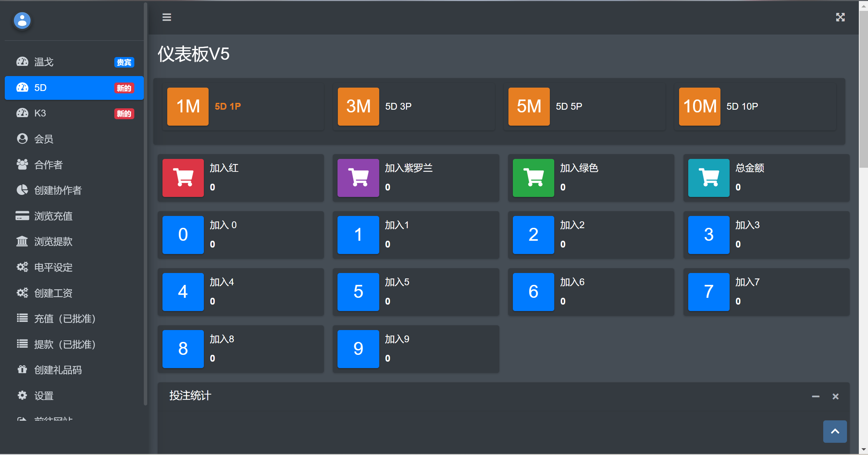Viewport: 868px width, 455px height.
Task: Click the blue number 7 tile
Action: point(709,292)
